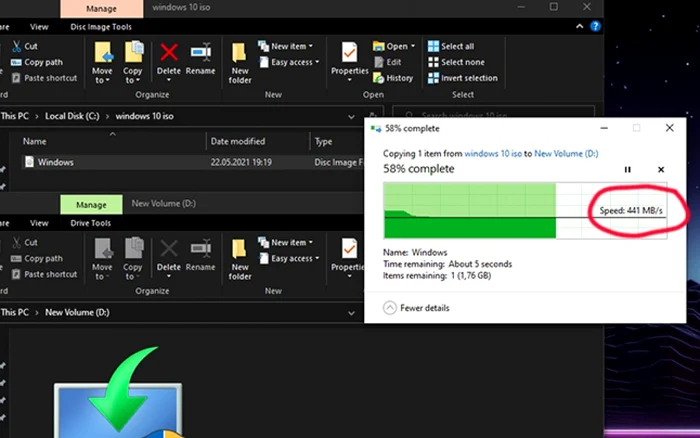Click New Volume (D:) in the lower address bar
Image resolution: width=700 pixels, height=438 pixels.
tap(77, 313)
